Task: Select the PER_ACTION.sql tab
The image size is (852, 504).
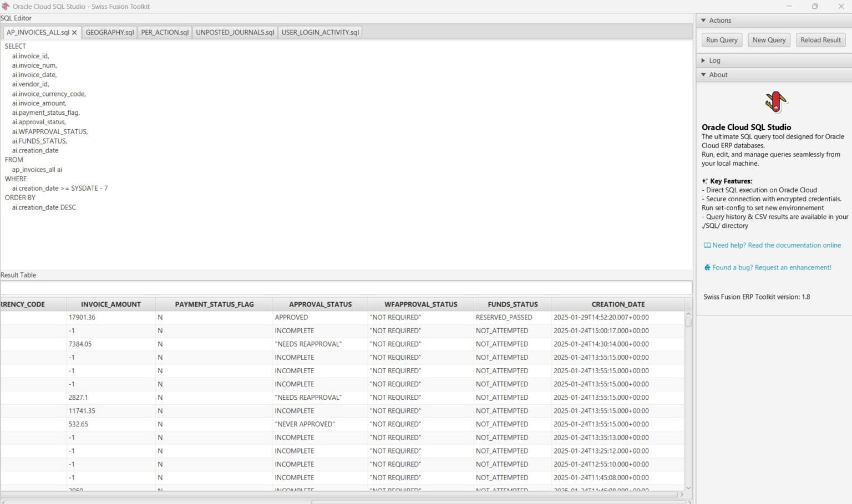Action: click(x=164, y=32)
